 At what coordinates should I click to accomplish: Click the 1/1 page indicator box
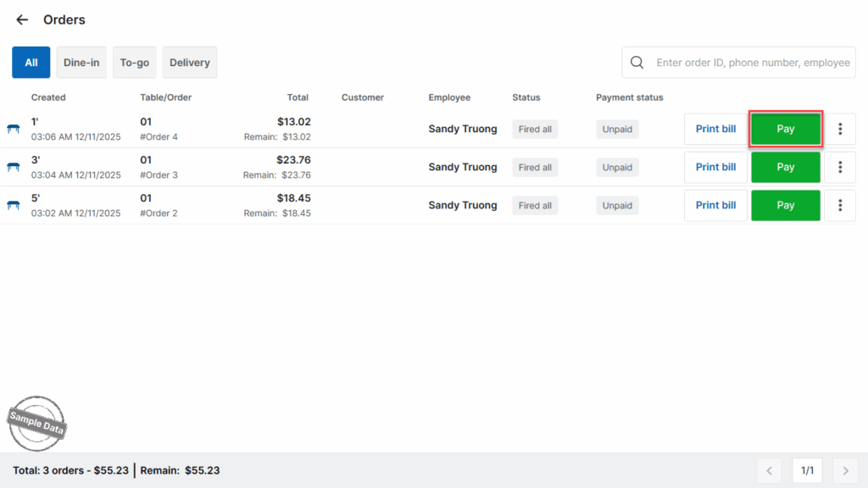(x=808, y=470)
